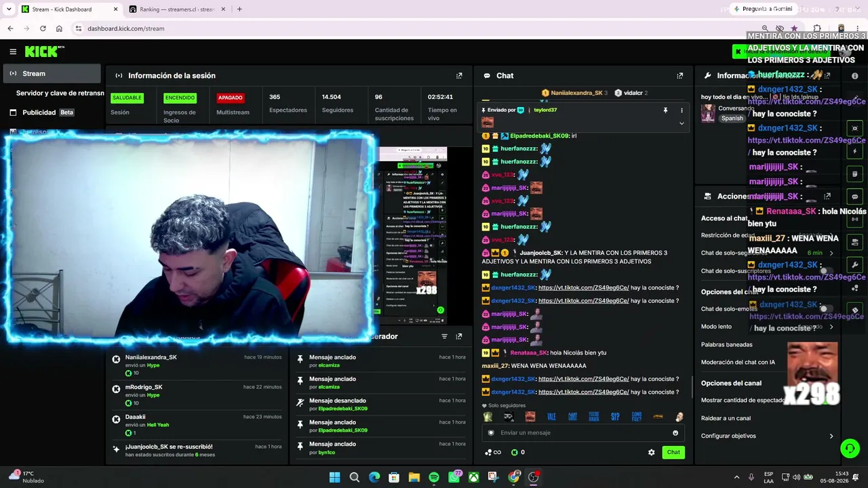The image size is (868, 488).
Task: Select the Daaakii Hell Yeah activity row
Action: tap(197, 424)
